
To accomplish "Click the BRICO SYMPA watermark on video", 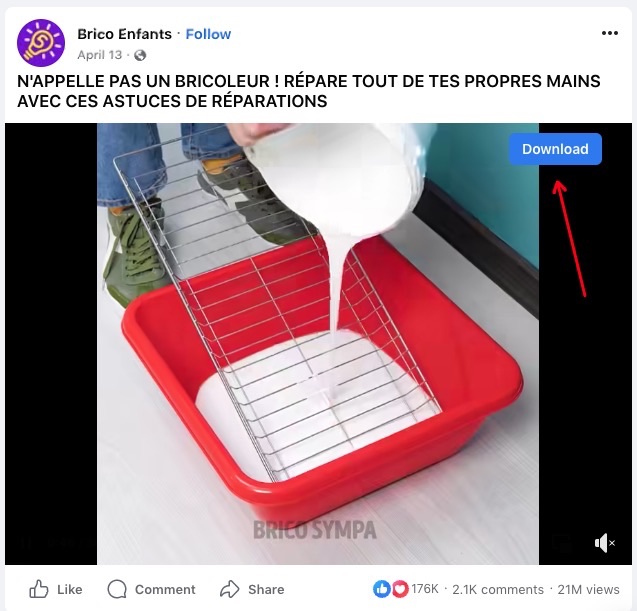I will (314, 530).
